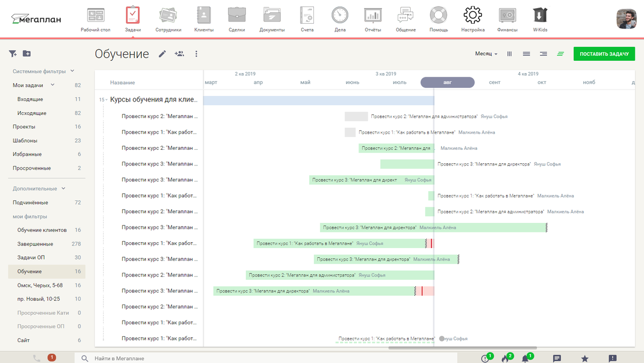Open the bell notifications icon
The width and height of the screenshot is (644, 363).
pyautogui.click(x=526, y=358)
